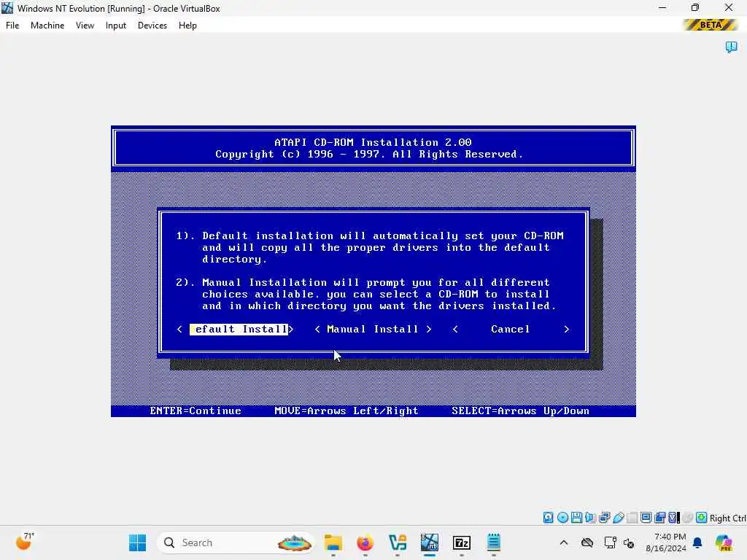Click the display settings status icon
This screenshot has width=747, height=560.
coord(646,518)
